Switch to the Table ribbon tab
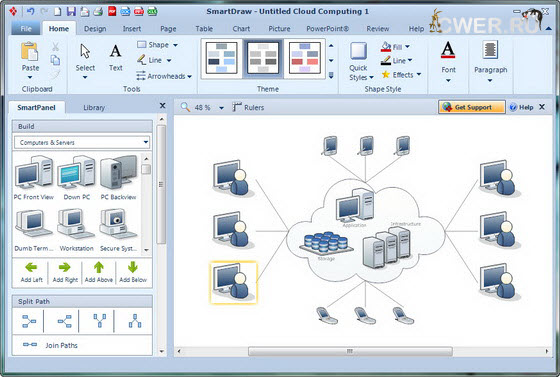The height and width of the screenshot is (377, 560). (204, 29)
